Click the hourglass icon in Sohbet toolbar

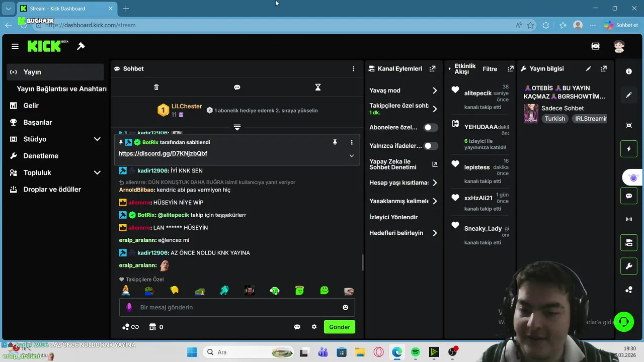coord(317,87)
